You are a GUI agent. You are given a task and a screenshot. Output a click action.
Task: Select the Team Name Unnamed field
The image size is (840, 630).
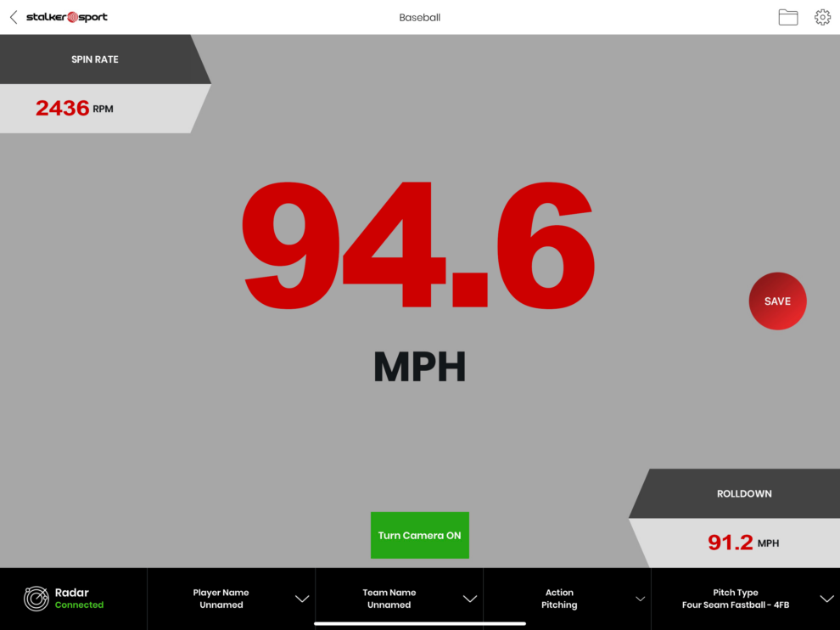tap(389, 599)
